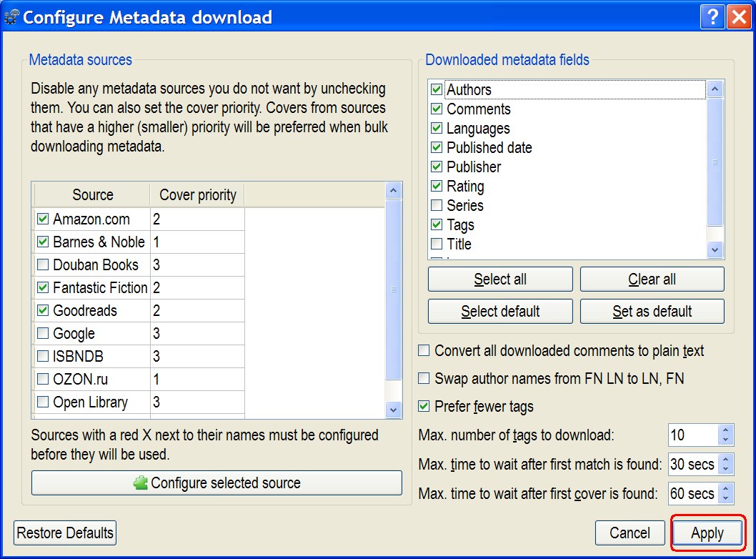The height and width of the screenshot is (559, 756).
Task: Click the sources list scrollbar thumb
Action: coord(394,290)
